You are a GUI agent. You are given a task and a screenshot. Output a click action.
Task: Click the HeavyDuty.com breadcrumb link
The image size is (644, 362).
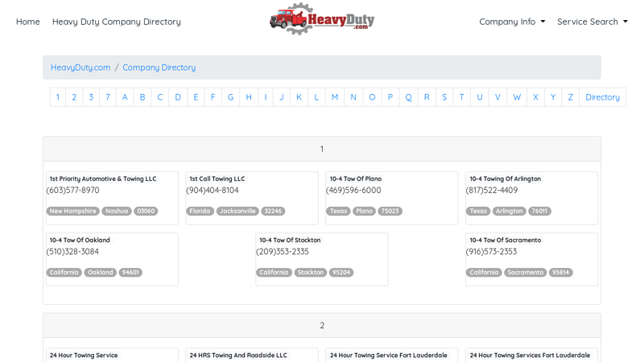[80, 68]
